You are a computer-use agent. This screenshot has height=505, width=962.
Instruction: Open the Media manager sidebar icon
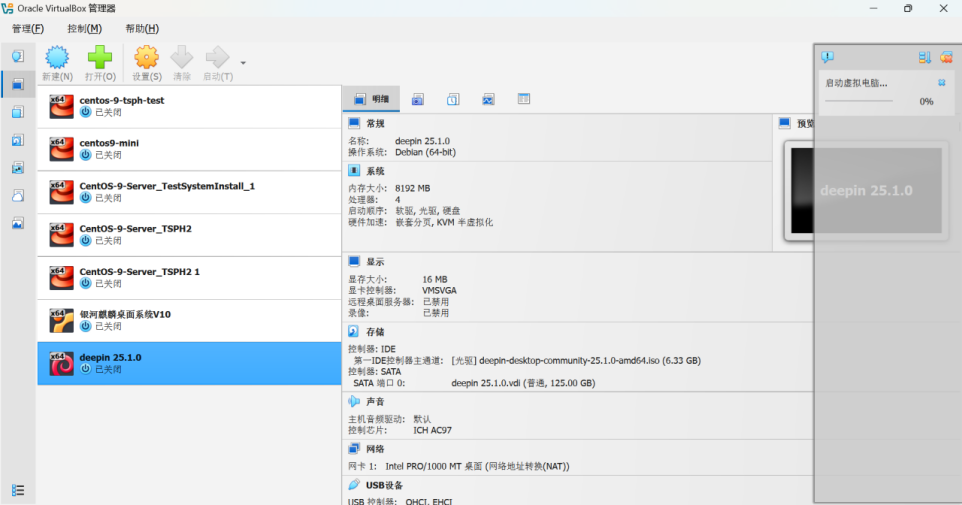[x=18, y=140]
